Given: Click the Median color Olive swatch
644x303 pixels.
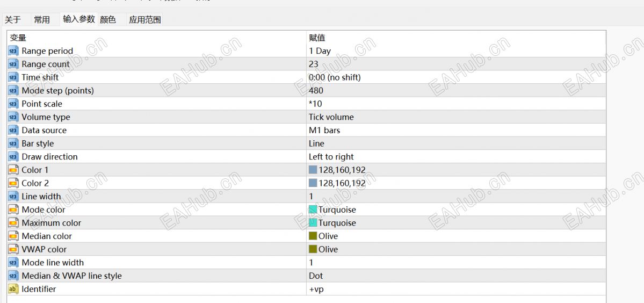Looking at the screenshot, I should [313, 236].
